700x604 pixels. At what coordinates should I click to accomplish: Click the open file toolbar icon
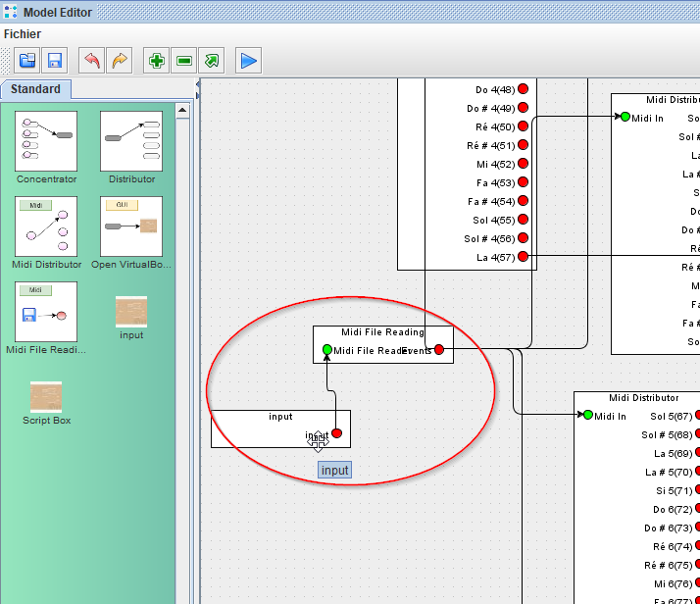pyautogui.click(x=27, y=61)
